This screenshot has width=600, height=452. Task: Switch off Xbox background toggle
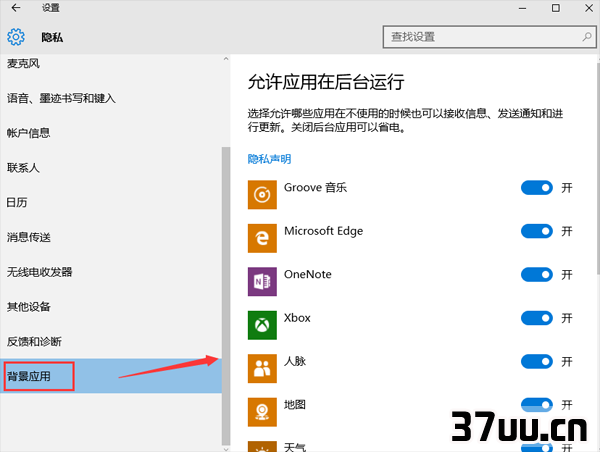tap(536, 318)
